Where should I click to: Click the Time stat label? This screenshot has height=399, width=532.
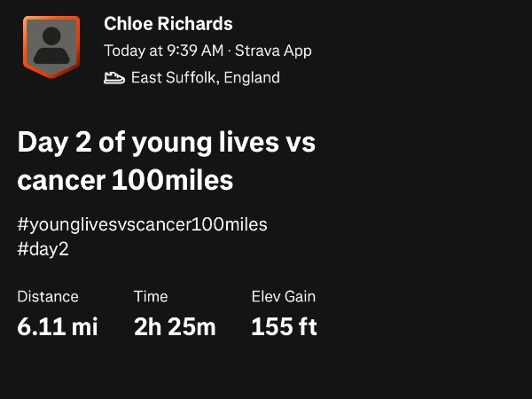tap(151, 297)
